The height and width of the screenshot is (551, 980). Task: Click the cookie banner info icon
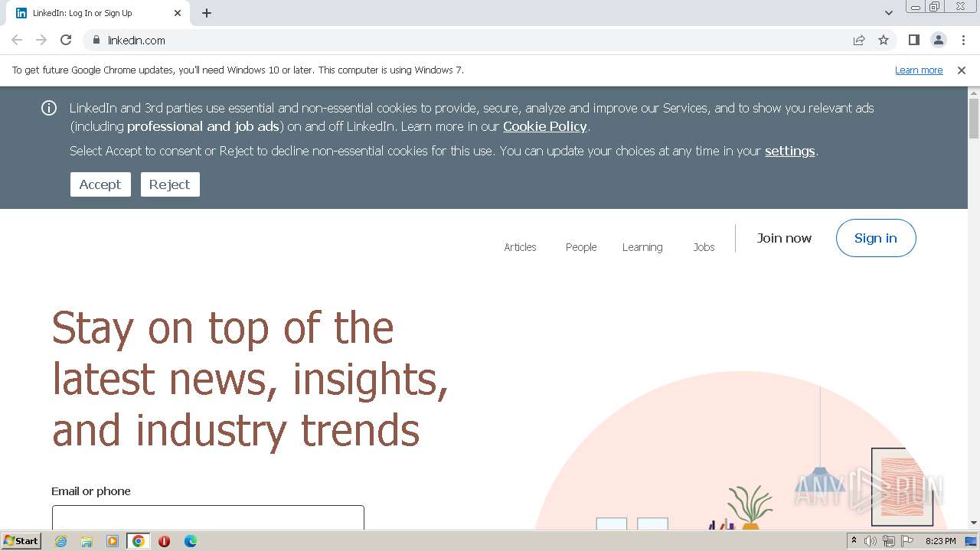point(49,108)
